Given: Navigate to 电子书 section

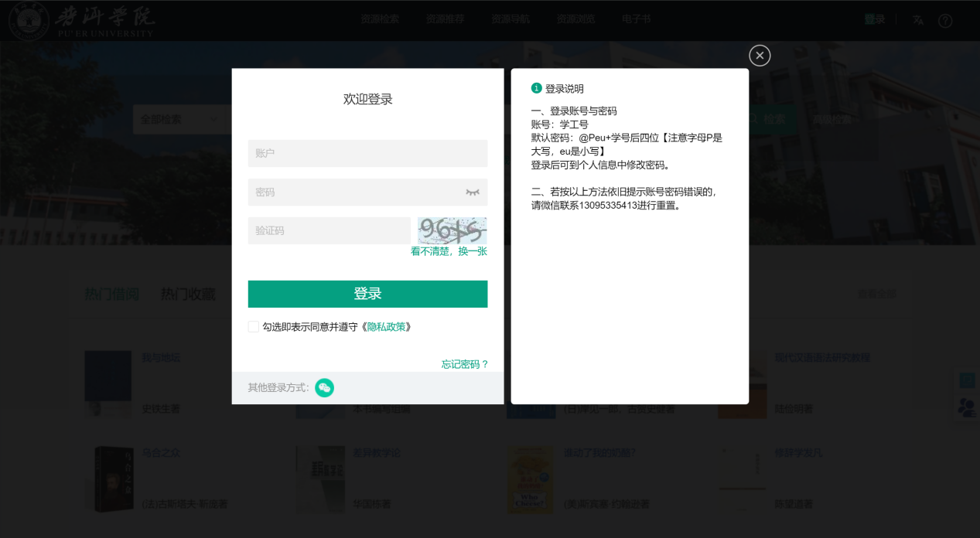Looking at the screenshot, I should coord(636,20).
